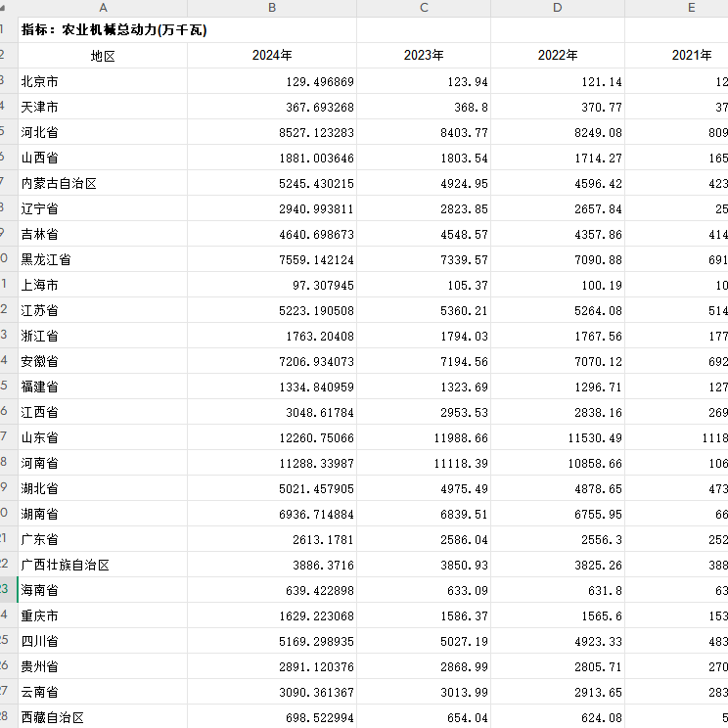This screenshot has width=728, height=728.
Task: Click the value 11118.39 for 河南省
Action: coord(424,463)
